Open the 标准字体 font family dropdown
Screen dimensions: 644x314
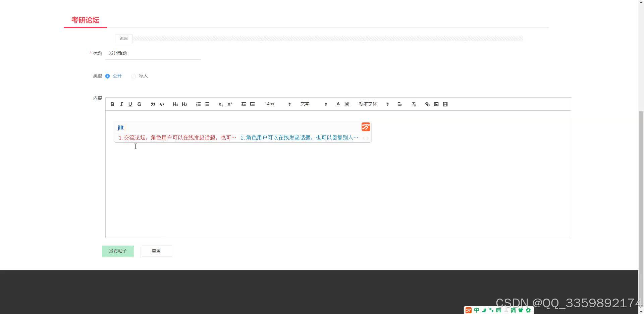(x=374, y=104)
